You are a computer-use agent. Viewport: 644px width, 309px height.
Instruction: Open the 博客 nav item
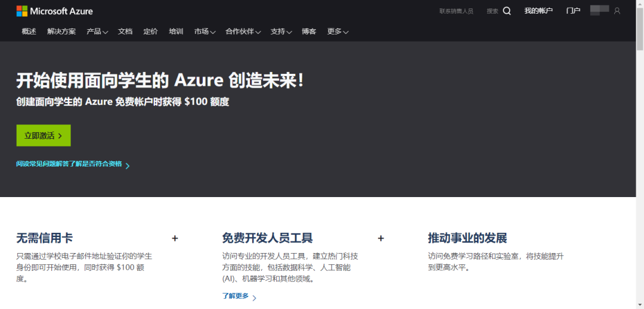pos(309,32)
